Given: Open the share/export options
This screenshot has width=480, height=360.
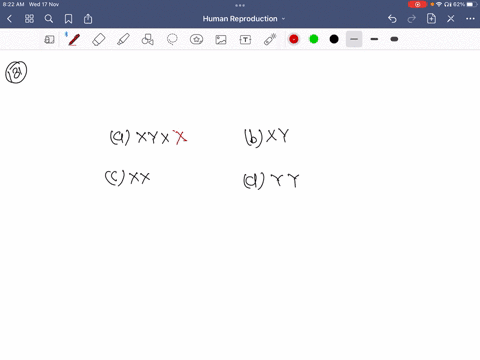Looking at the screenshot, I should (88, 19).
